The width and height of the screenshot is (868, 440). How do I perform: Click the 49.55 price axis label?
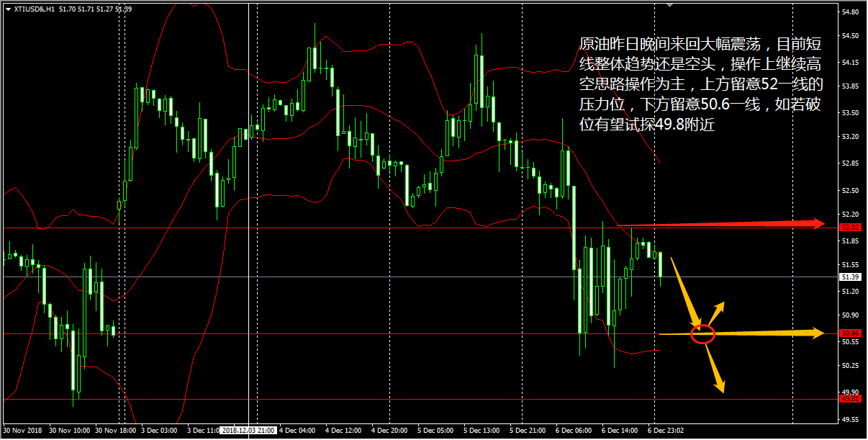851,419
